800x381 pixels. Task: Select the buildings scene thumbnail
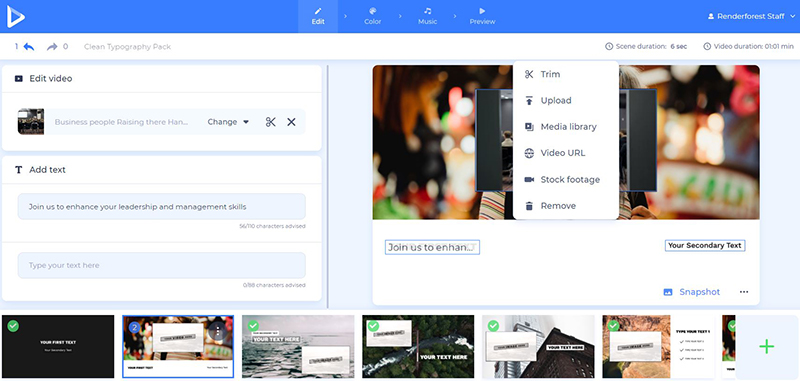(x=538, y=346)
